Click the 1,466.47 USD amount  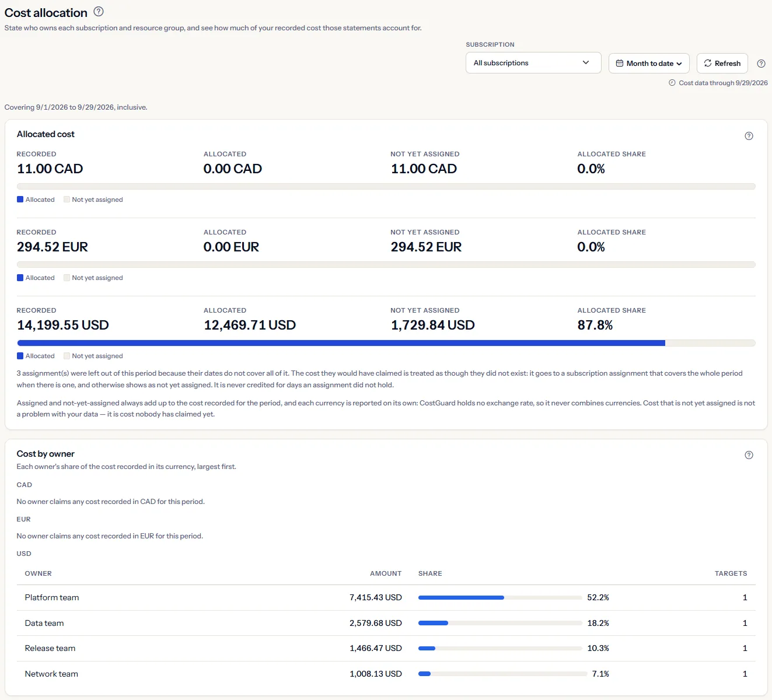(376, 648)
